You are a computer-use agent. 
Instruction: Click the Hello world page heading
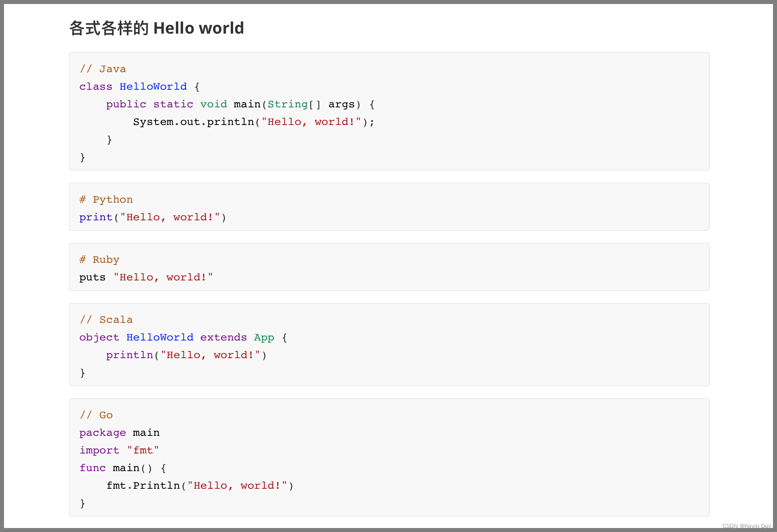coord(156,28)
